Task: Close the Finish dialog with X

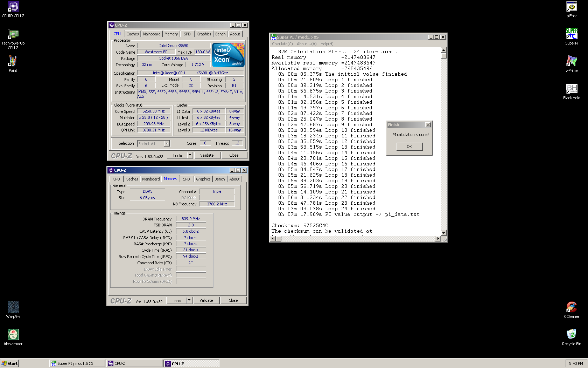Action: pos(428,125)
